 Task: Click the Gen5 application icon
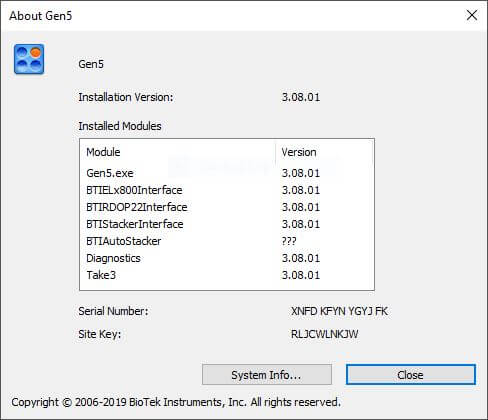29,59
